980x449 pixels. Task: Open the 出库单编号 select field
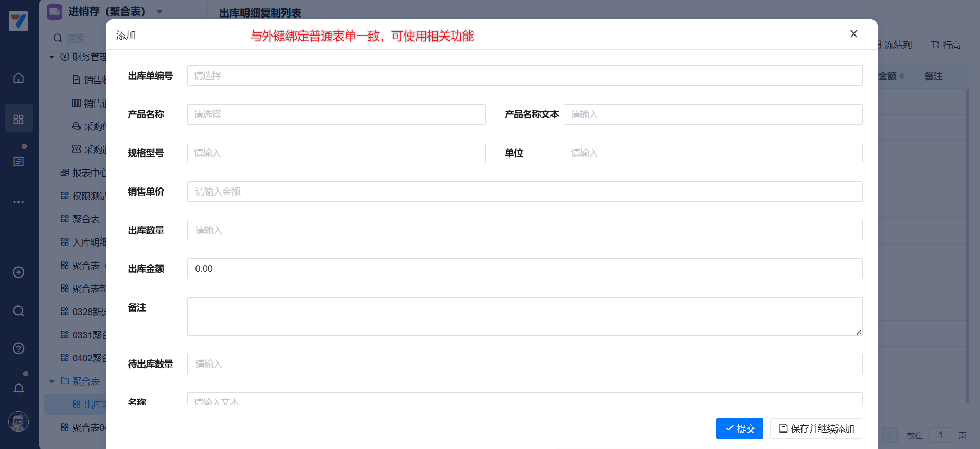(x=525, y=76)
